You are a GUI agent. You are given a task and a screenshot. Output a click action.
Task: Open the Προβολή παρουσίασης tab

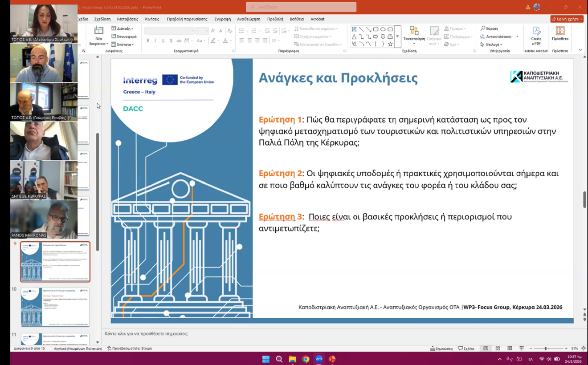coord(187,19)
